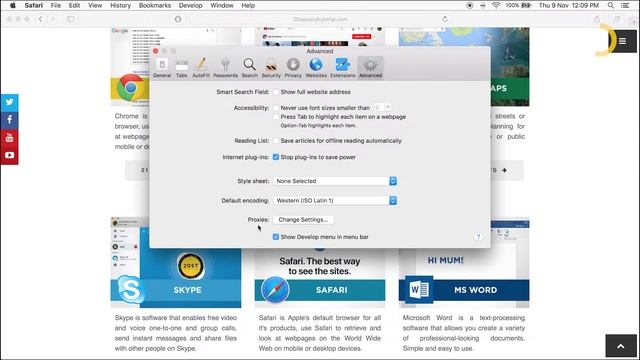Click the help question mark button
The width and height of the screenshot is (640, 360).
[478, 237]
